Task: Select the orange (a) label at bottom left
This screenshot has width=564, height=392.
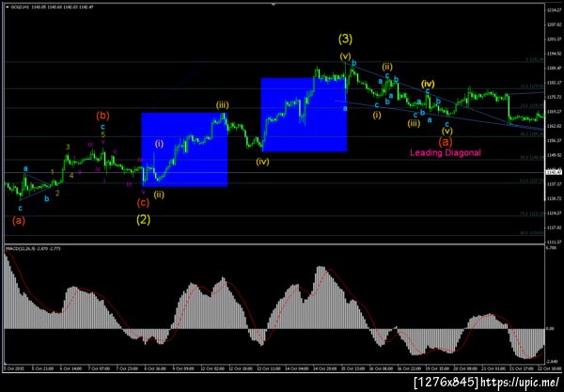Action: (x=19, y=221)
